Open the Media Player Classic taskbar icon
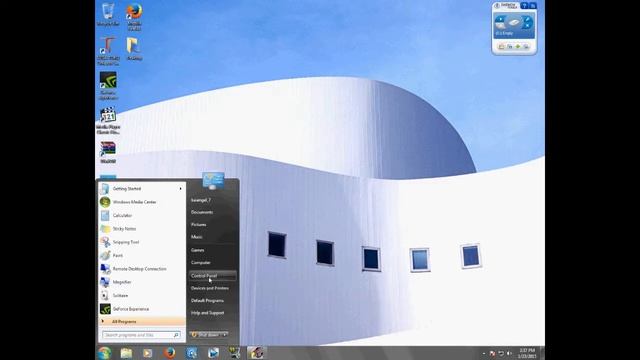The height and width of the screenshot is (360, 640). coord(234,353)
